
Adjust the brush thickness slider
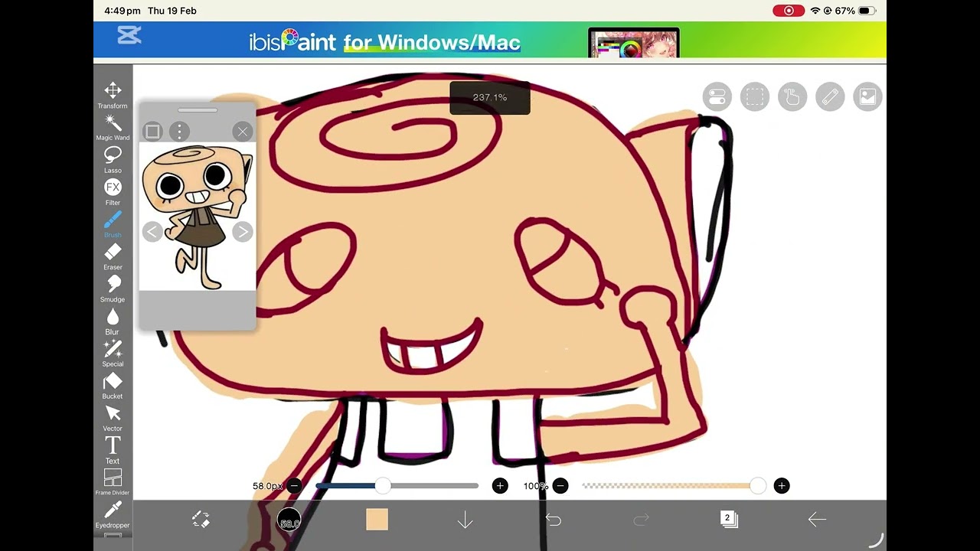click(397, 486)
